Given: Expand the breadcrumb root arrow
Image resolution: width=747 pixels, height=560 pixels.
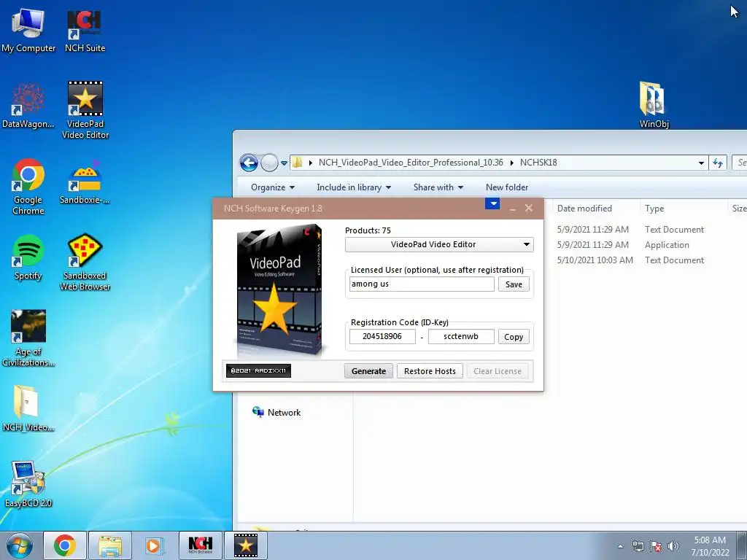Looking at the screenshot, I should pyautogui.click(x=311, y=163).
